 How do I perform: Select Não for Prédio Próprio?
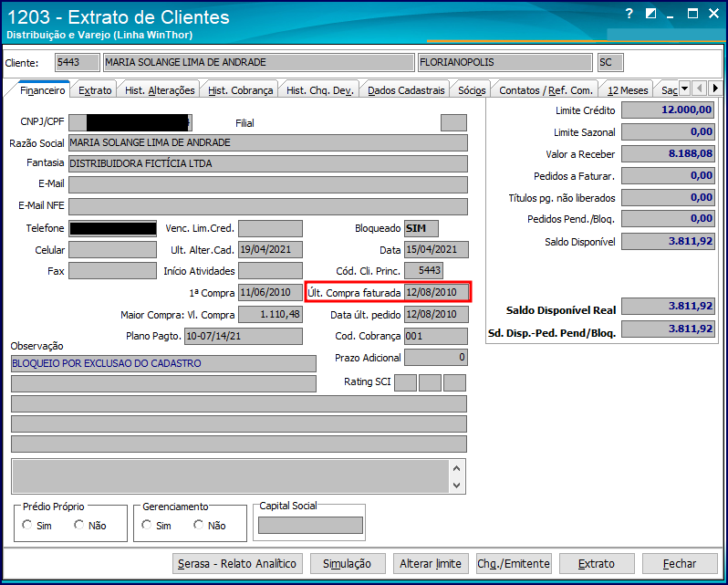point(79,525)
